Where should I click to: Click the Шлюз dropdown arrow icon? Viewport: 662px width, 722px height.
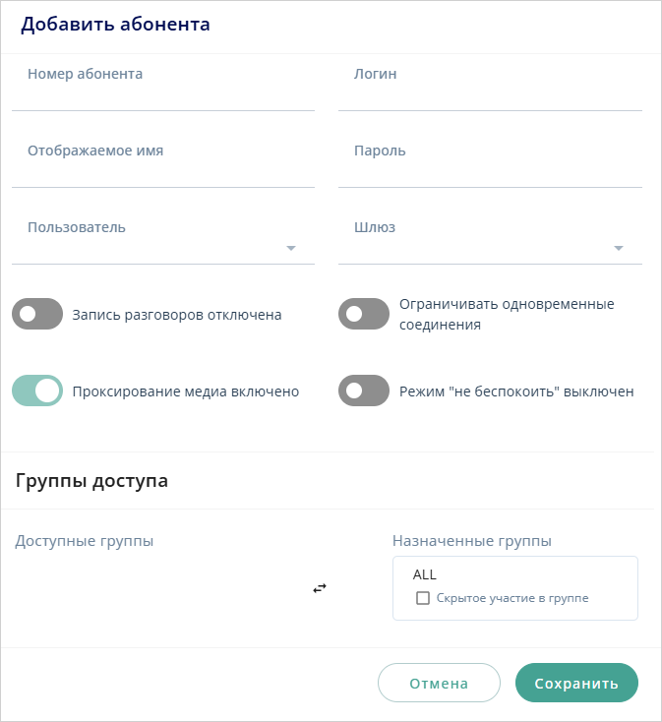[x=618, y=248]
